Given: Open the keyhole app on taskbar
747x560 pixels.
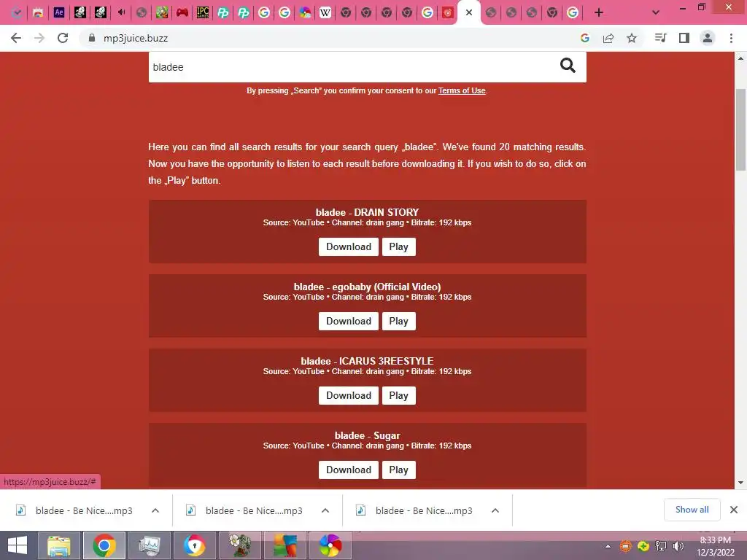Looking at the screenshot, I should pyautogui.click(x=194, y=545).
